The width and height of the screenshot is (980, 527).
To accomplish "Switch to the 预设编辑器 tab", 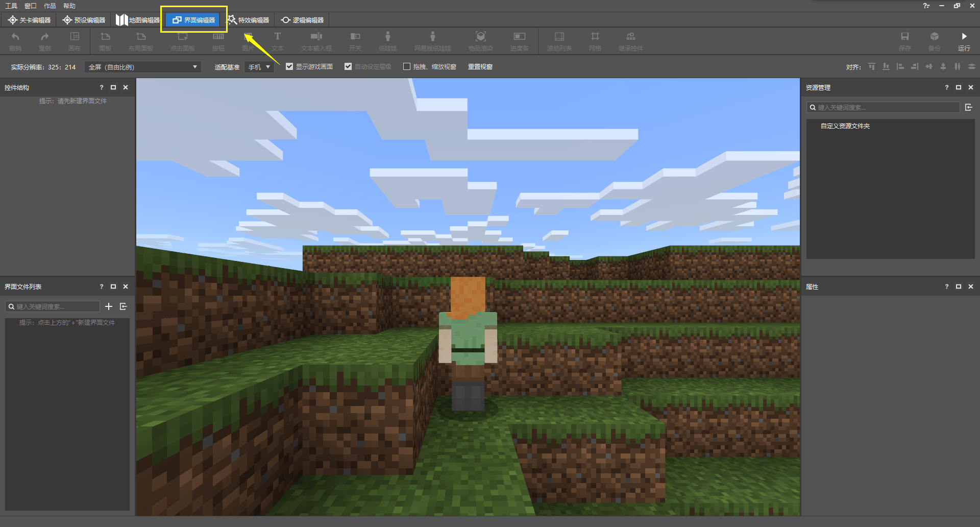I will 84,20.
